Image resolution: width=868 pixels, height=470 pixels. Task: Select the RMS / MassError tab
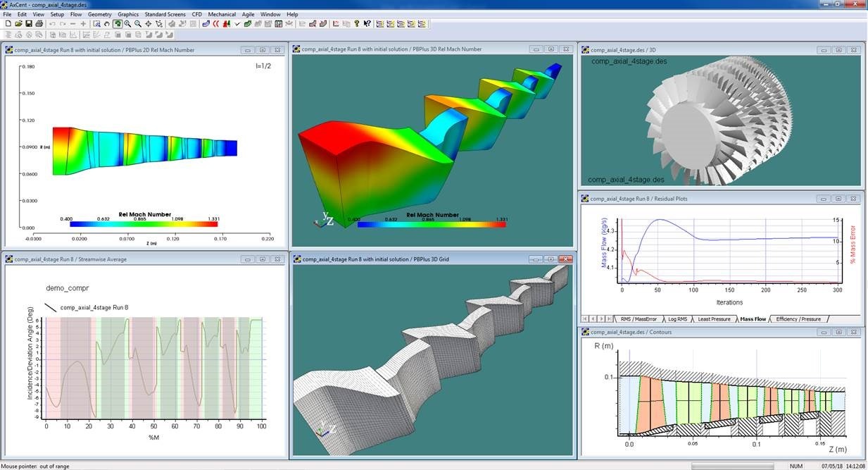(x=637, y=319)
